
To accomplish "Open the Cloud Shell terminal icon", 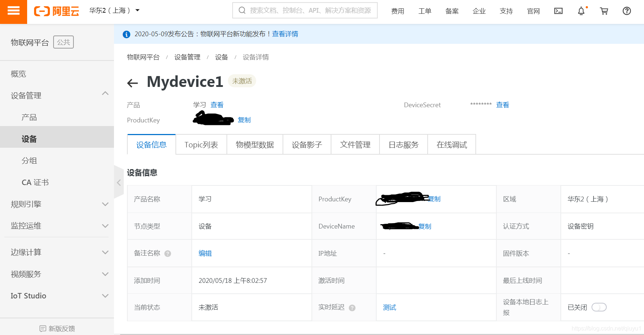I will point(558,11).
